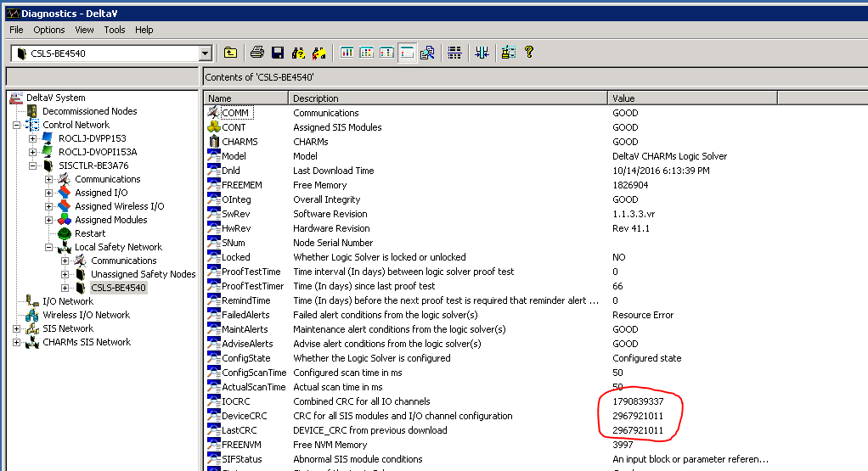Switch to list view toolbar button
The width and height of the screenshot is (868, 471).
[387, 53]
